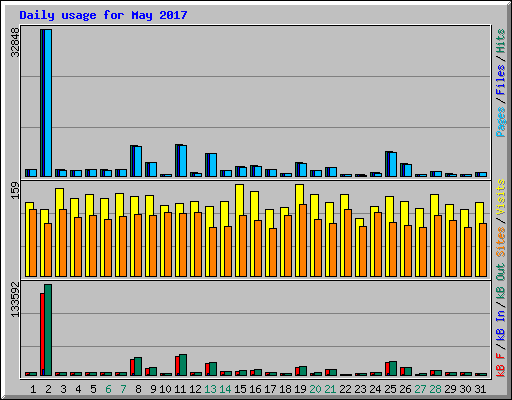This screenshot has height=400, width=512.
Task: Select the day 19 pages bar in top chart
Action: click(303, 170)
